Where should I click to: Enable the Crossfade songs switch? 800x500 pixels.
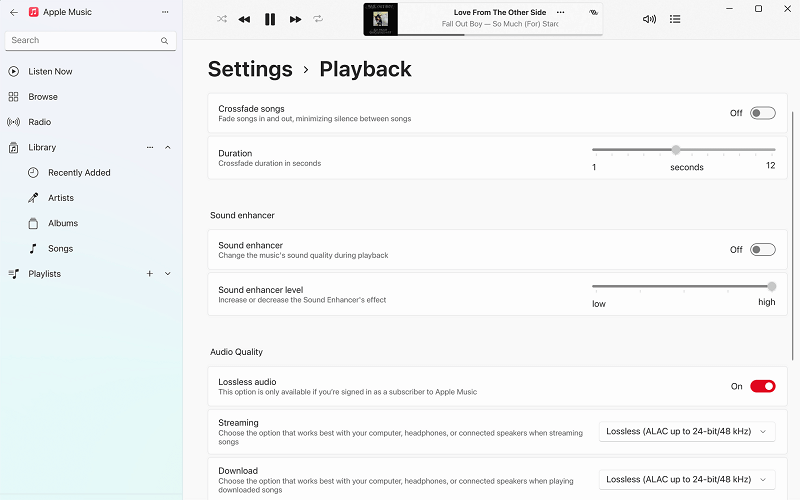click(x=762, y=113)
